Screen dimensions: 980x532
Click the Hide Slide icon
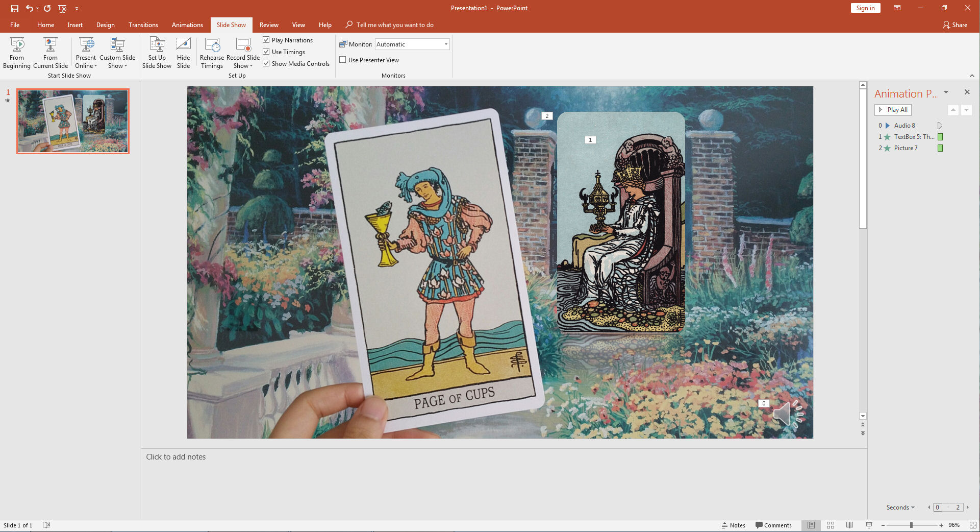click(183, 52)
